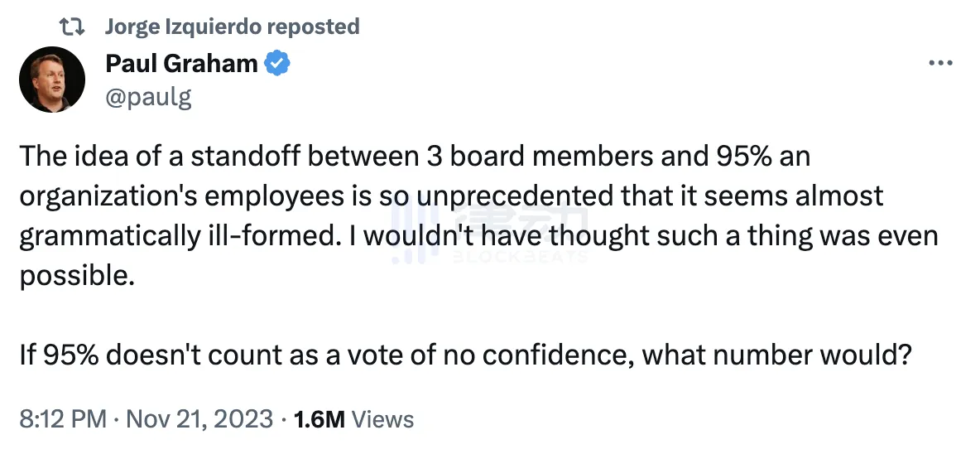Open the @paulg handle
This screenshot has height=459, width=980.
click(x=148, y=97)
